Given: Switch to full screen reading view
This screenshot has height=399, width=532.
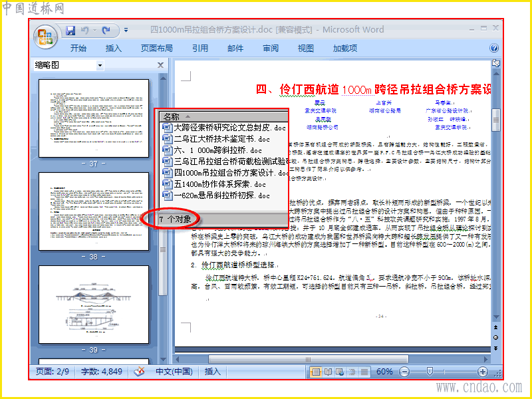Looking at the screenshot, I should (x=328, y=372).
